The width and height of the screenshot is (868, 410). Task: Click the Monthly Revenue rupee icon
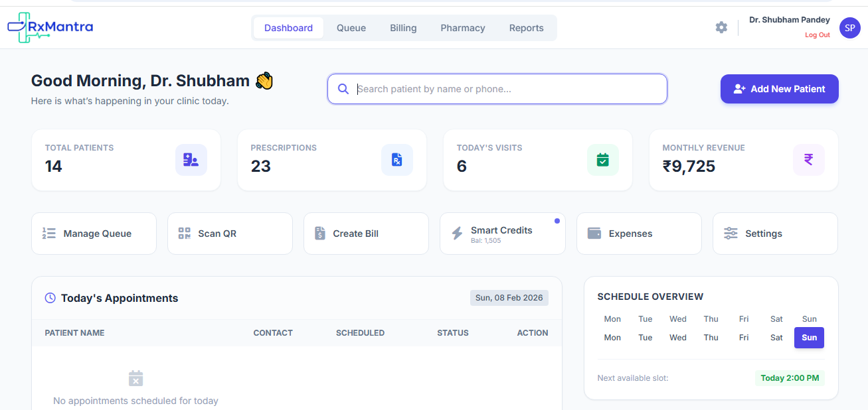click(808, 160)
